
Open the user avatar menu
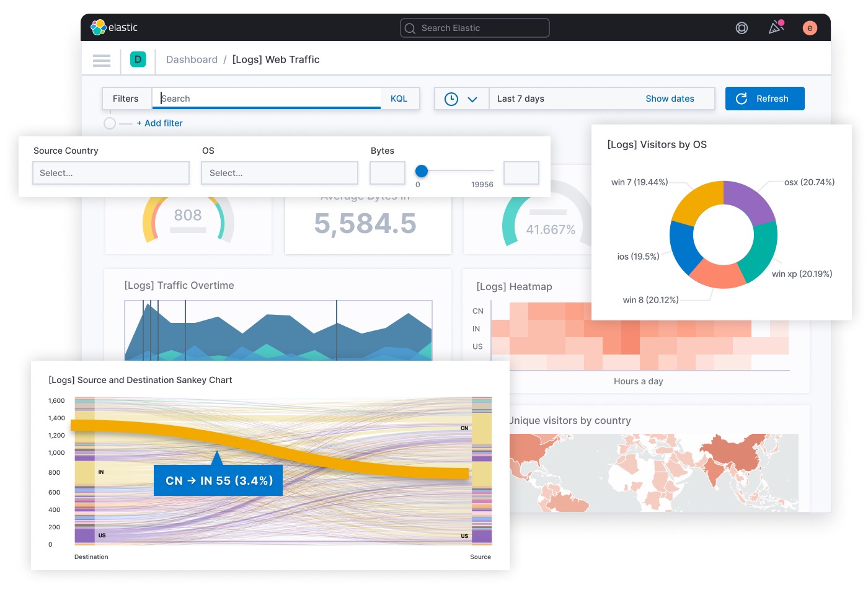click(x=809, y=28)
